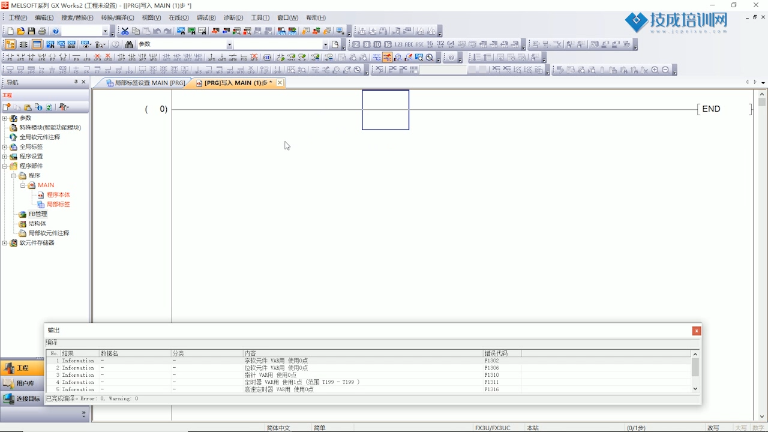Open the 用户库 navigation pane
This screenshot has height=432, width=768.
[x=22, y=383]
